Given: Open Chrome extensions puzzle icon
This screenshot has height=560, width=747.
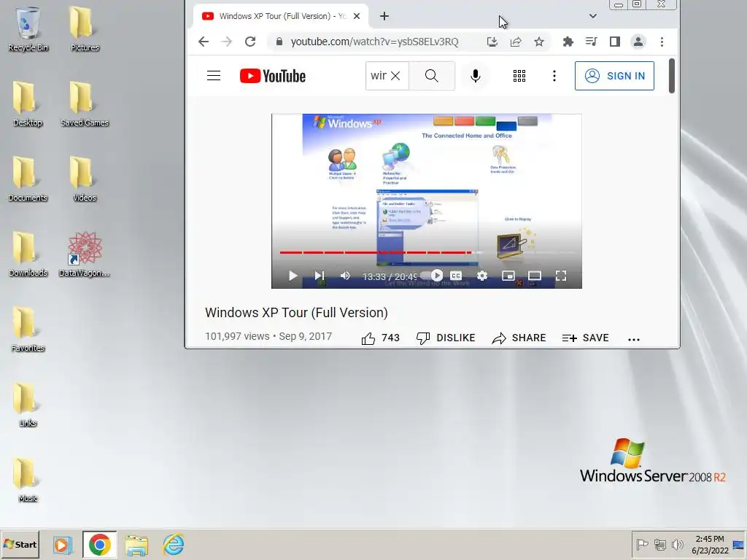Looking at the screenshot, I should pyautogui.click(x=568, y=42).
